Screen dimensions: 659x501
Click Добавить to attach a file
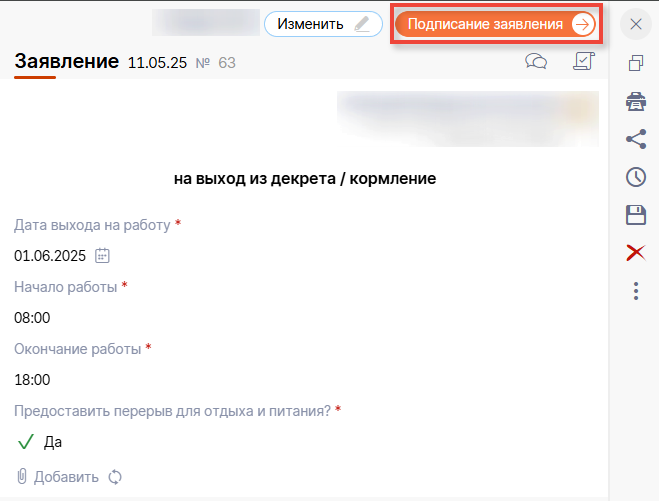58,477
